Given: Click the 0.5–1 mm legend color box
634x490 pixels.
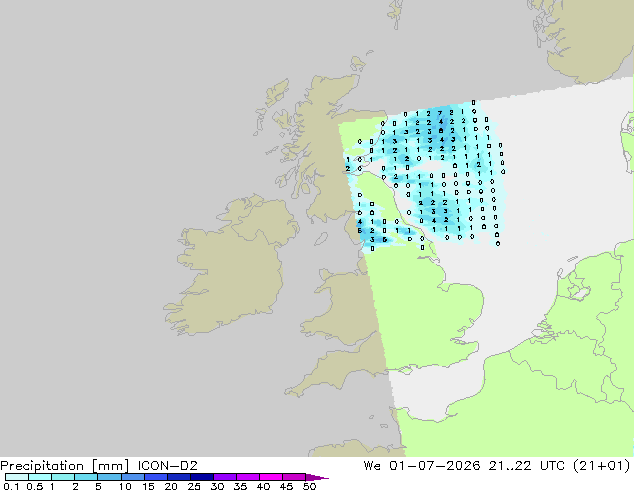Looking at the screenshot, I should click(40, 477).
